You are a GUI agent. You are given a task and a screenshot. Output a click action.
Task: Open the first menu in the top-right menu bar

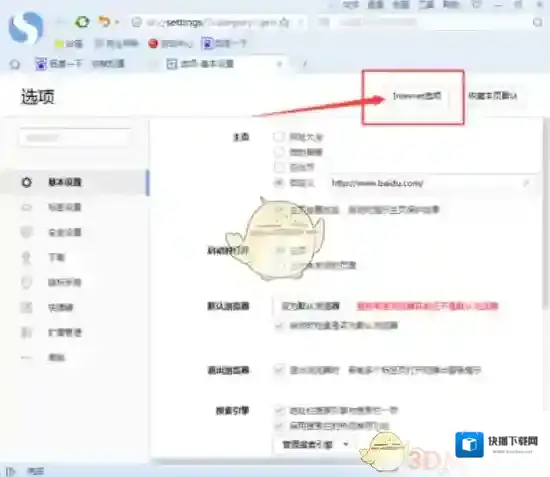(x=350, y=5)
